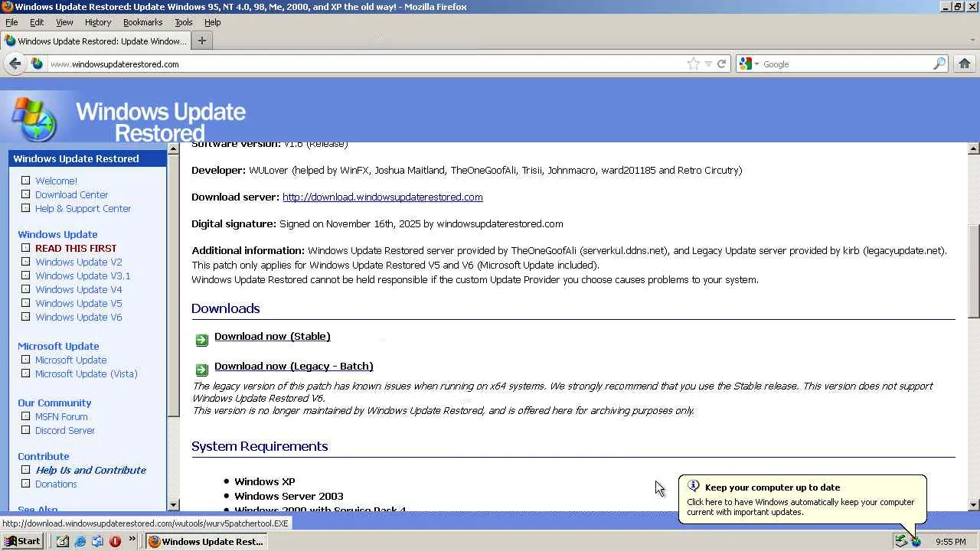Open the Windows Update V5 link
980x551 pixels.
click(x=78, y=303)
